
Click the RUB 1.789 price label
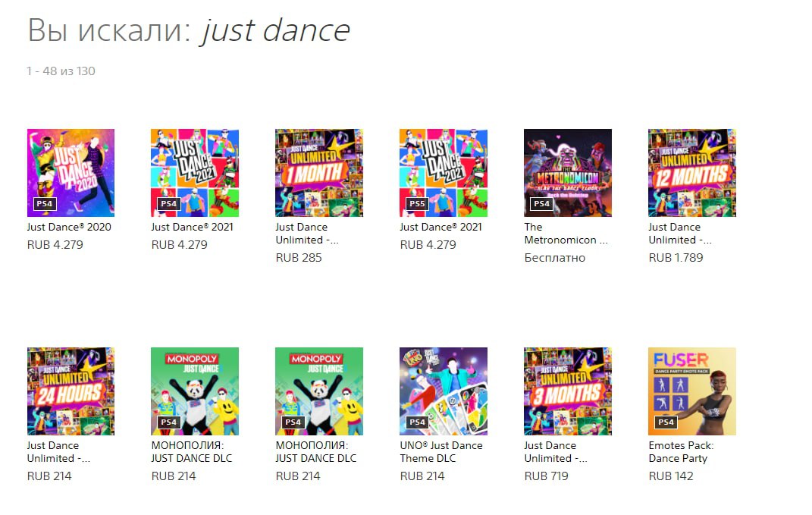tap(676, 258)
